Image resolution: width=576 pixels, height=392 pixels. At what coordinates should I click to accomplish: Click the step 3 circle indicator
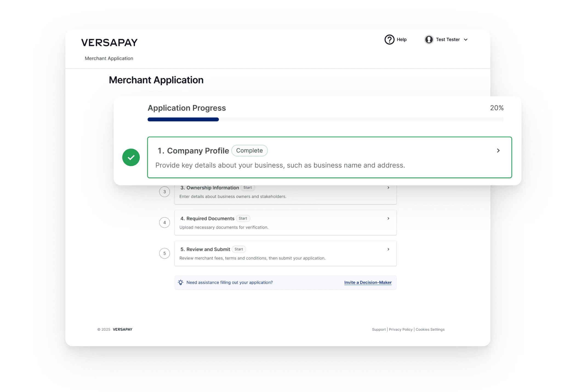[x=164, y=192]
